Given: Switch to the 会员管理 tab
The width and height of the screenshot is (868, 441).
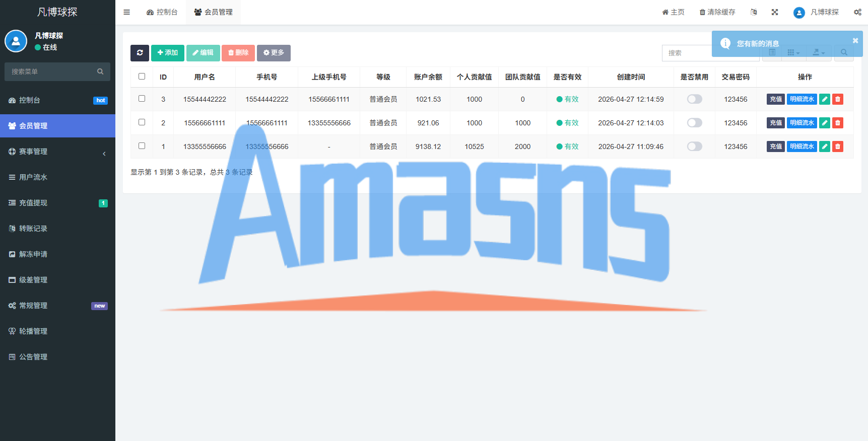Looking at the screenshot, I should (213, 12).
